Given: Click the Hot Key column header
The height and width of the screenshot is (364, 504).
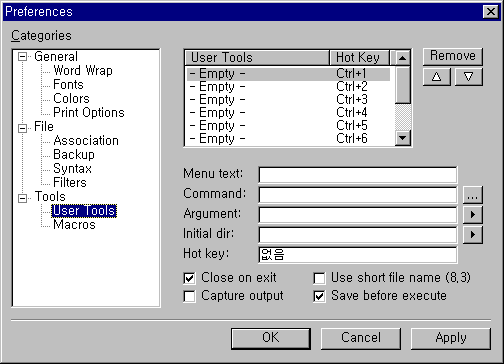Looking at the screenshot, I should (x=359, y=58).
